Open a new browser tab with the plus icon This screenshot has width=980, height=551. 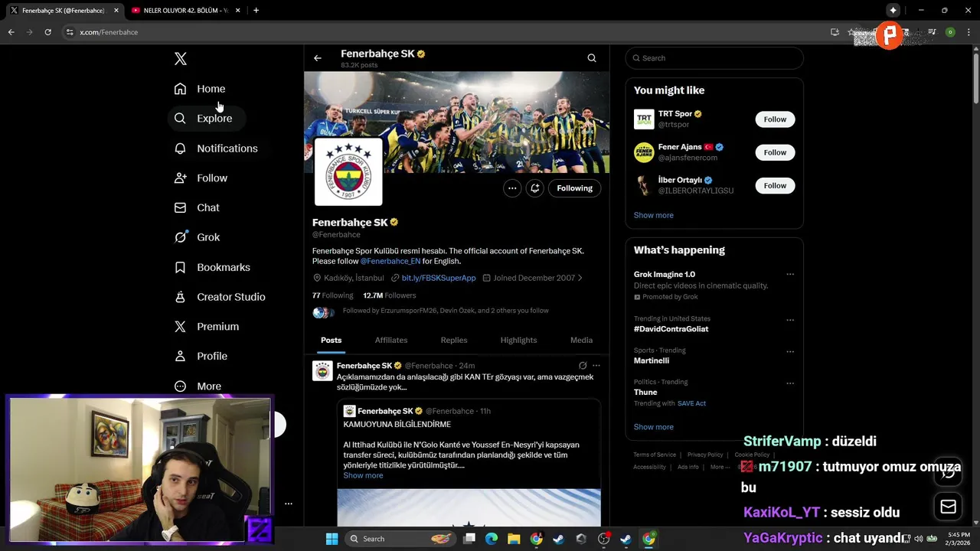click(x=256, y=10)
